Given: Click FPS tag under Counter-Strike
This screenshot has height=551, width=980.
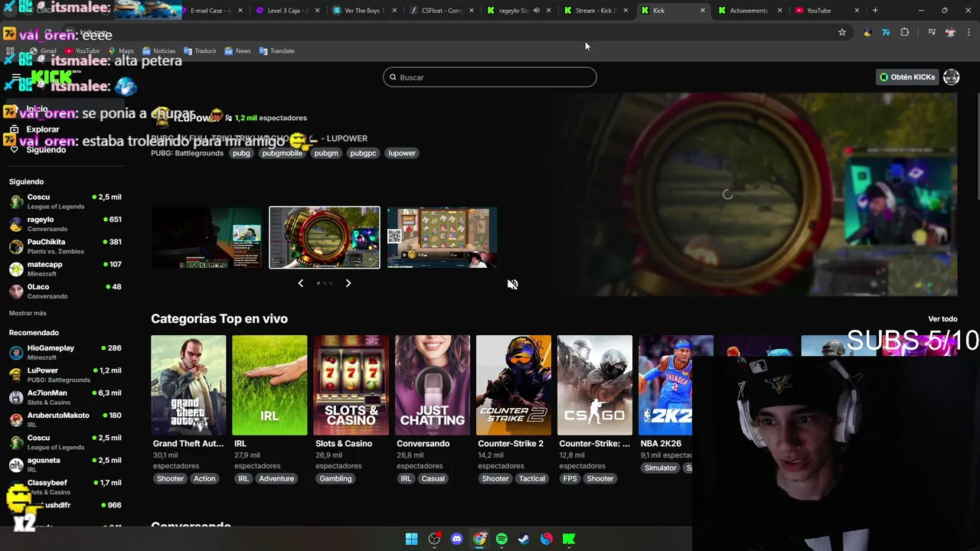Looking at the screenshot, I should point(570,479).
